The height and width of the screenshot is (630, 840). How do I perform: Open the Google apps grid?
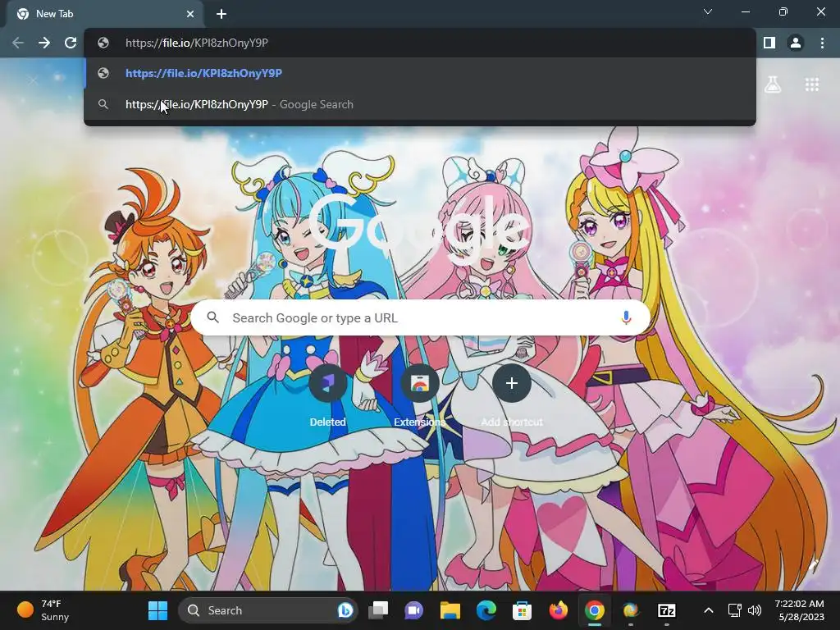(x=812, y=84)
